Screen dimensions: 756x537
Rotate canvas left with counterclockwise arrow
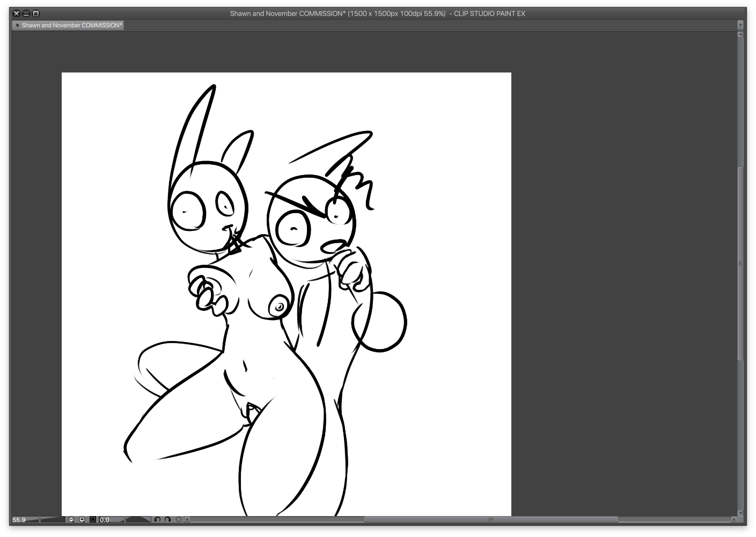(x=157, y=520)
